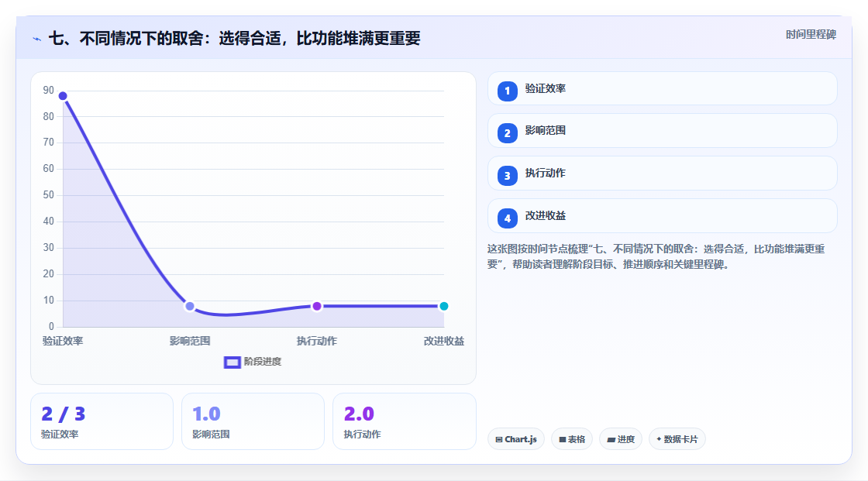868x481 pixels.
Task: Click the number 1 badge for 验证效率
Action: (x=507, y=91)
